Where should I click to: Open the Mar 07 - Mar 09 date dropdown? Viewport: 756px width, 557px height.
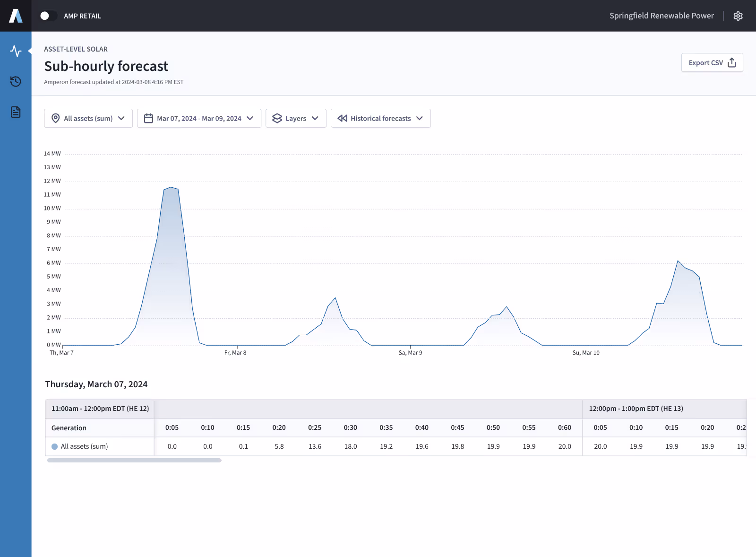point(198,118)
